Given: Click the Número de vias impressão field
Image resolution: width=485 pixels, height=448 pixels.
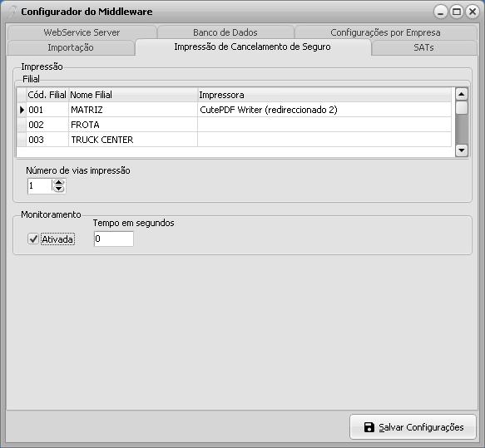Looking at the screenshot, I should pyautogui.click(x=40, y=186).
